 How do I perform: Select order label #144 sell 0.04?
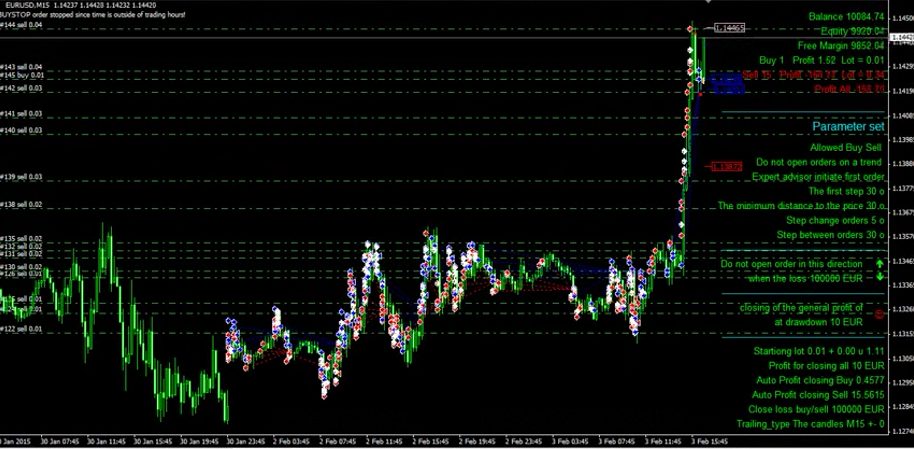(22, 25)
